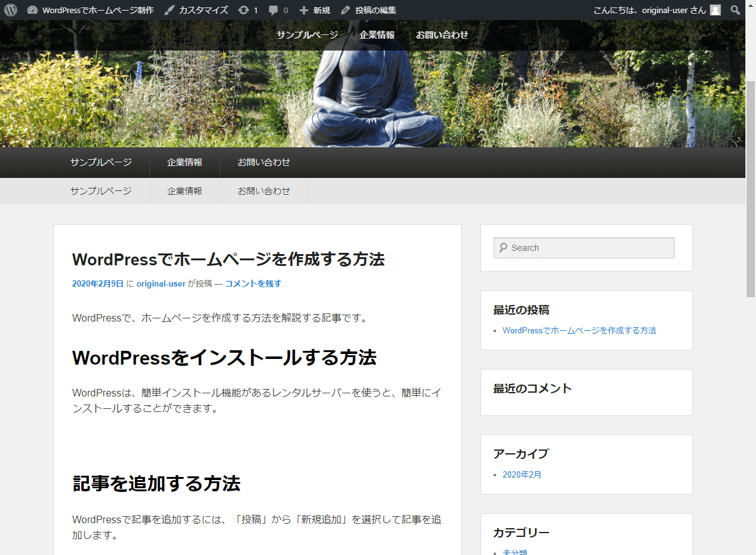Select お問い合わせ in the header overlay menu
This screenshot has width=756, height=555.
[x=442, y=35]
